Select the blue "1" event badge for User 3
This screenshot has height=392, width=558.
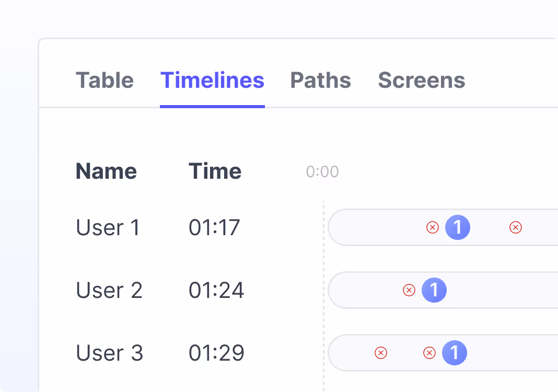click(455, 353)
